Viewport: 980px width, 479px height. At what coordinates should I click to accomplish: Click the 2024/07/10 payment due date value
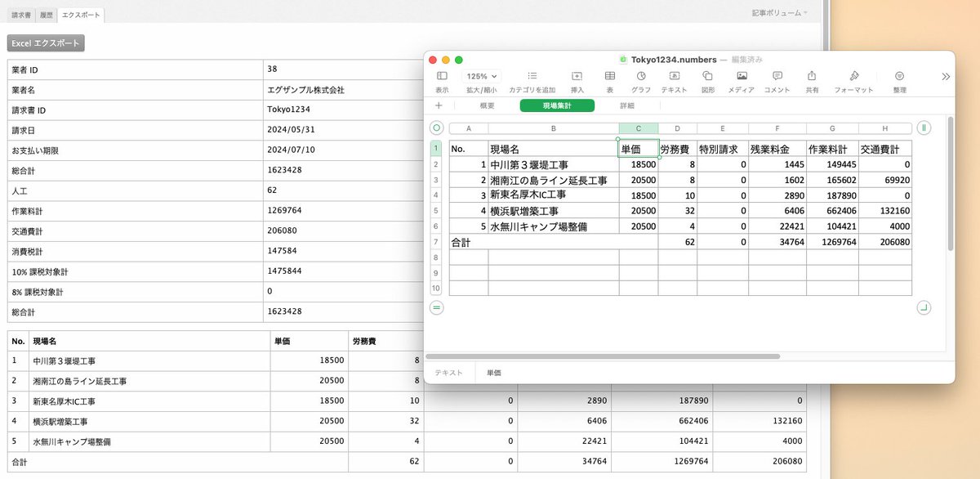pos(291,150)
